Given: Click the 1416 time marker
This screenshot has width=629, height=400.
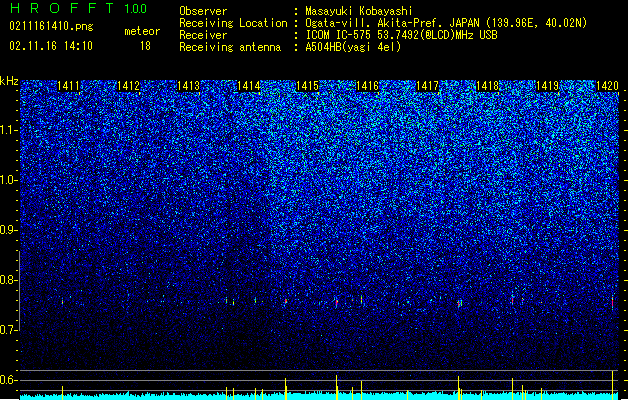Looking at the screenshot, I should click(x=367, y=86).
